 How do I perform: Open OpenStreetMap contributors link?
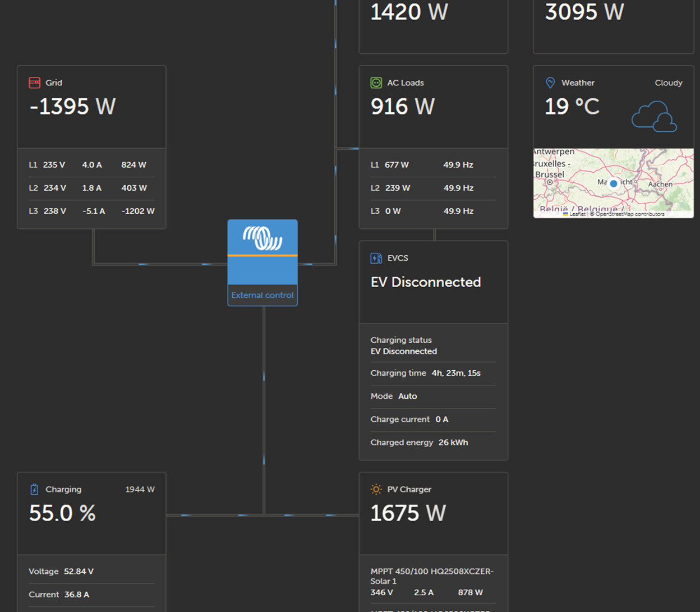click(630, 214)
